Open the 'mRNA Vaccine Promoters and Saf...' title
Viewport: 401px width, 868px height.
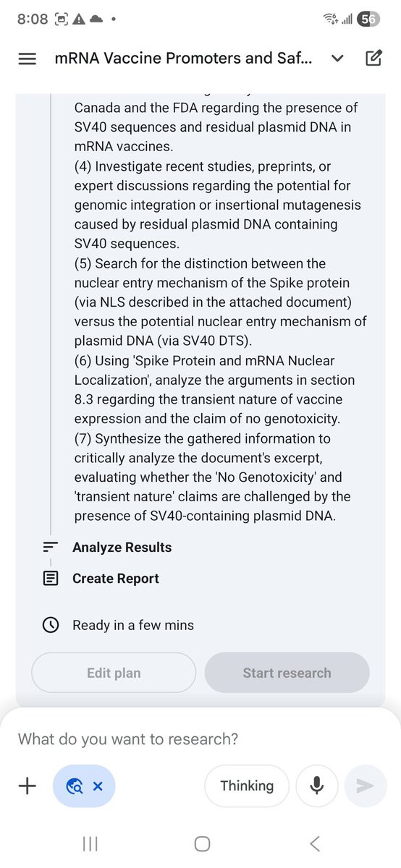point(184,59)
